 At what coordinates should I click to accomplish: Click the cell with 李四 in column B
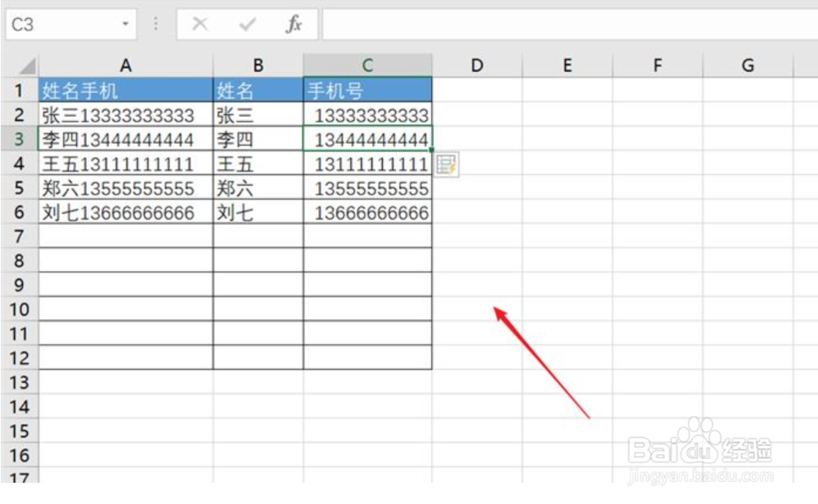(x=258, y=139)
